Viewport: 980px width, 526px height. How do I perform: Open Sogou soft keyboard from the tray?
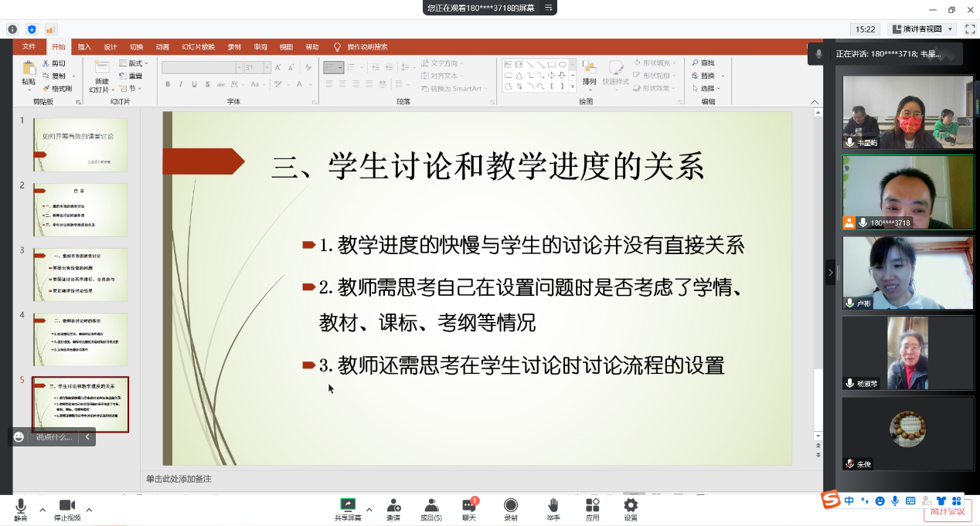pos(910,501)
